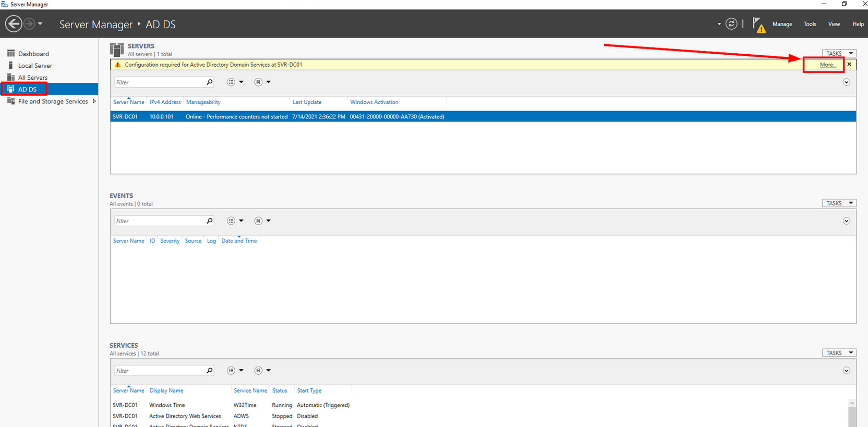868x427 pixels.
Task: Expand the Services section filter chevron
Action: point(847,370)
